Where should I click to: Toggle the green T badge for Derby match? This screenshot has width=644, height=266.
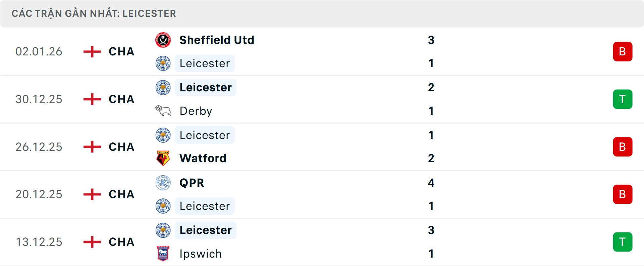(x=623, y=99)
